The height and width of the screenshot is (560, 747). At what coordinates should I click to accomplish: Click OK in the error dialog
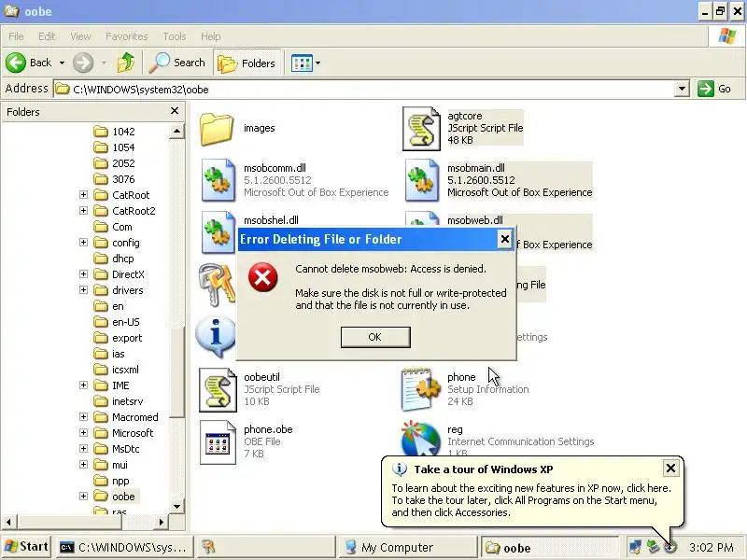pyautogui.click(x=375, y=337)
